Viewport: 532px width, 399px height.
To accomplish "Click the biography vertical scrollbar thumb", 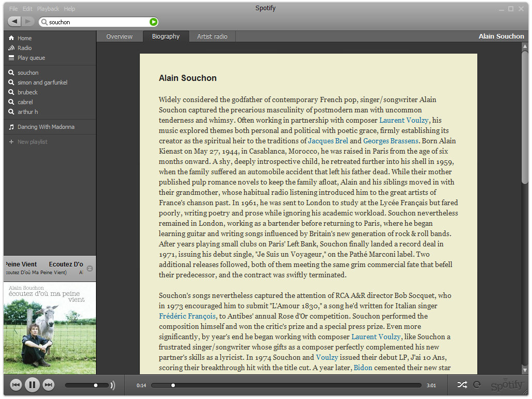I will [x=525, y=118].
